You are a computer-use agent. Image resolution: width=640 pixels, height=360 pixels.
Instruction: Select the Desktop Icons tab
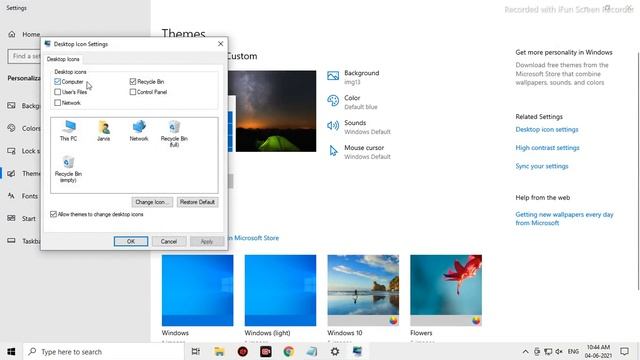(x=63, y=59)
